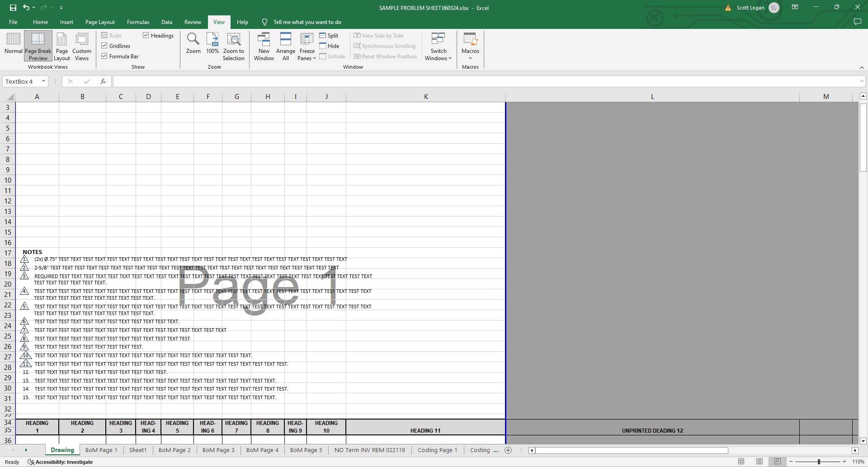Run Accessibility Investigate check
868x467 pixels.
(60, 462)
